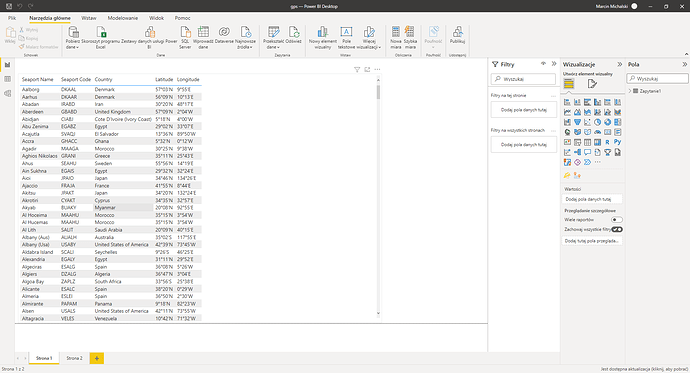Open the Najnowsze źródła dropdown
The height and width of the screenshot is (373, 690).
pos(246,37)
